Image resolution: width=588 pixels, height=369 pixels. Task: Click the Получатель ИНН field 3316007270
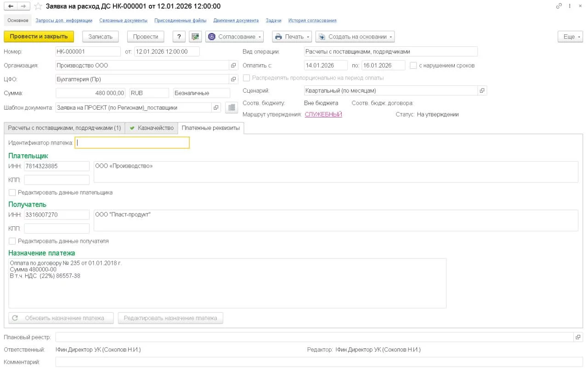pos(57,215)
